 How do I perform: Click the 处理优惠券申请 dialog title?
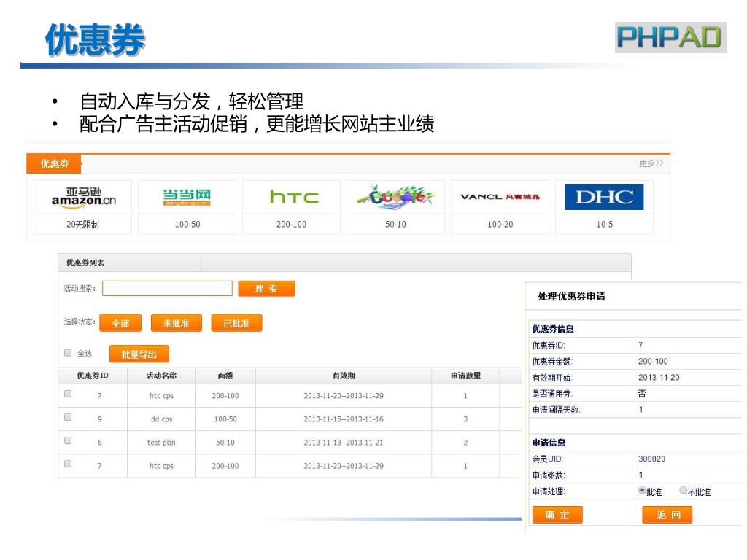pos(571,296)
